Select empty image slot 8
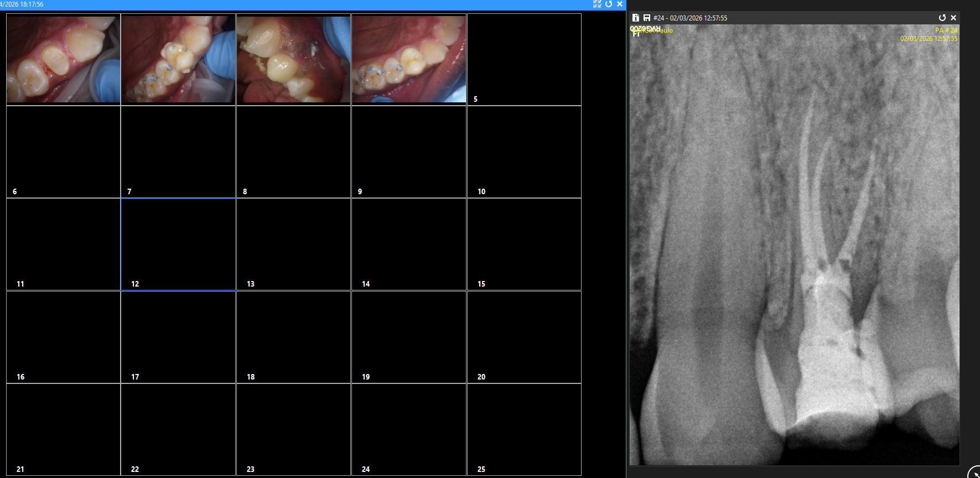 click(293, 152)
